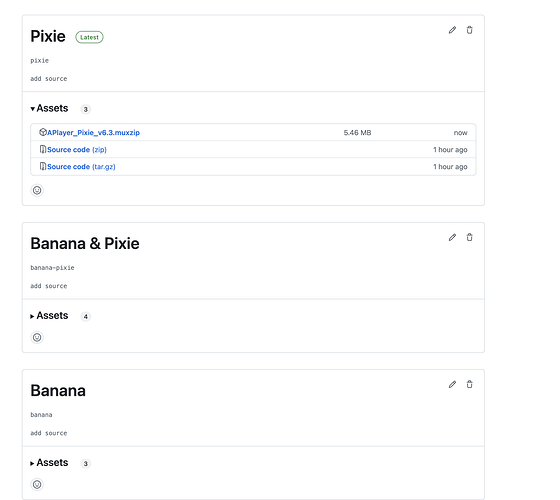Screen dimensions: 560x500
Task: Add emoji reaction to Banana & Pixie release
Action: tap(37, 338)
